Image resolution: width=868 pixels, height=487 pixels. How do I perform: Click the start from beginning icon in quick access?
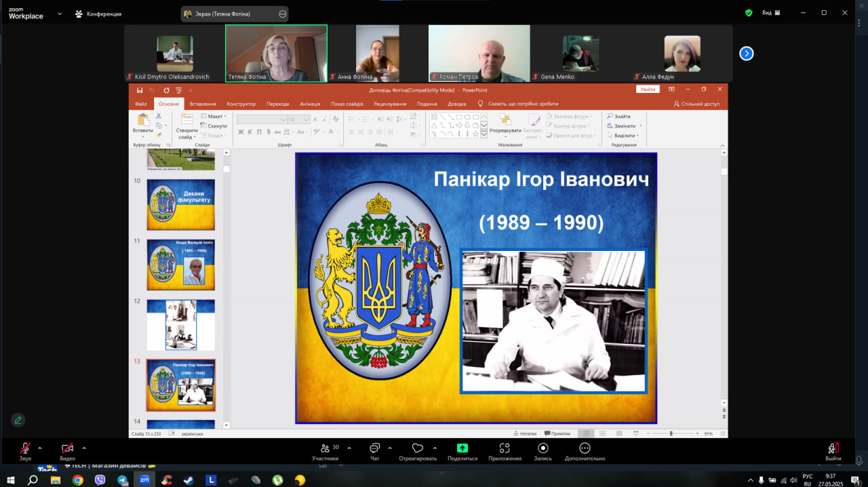coord(179,90)
